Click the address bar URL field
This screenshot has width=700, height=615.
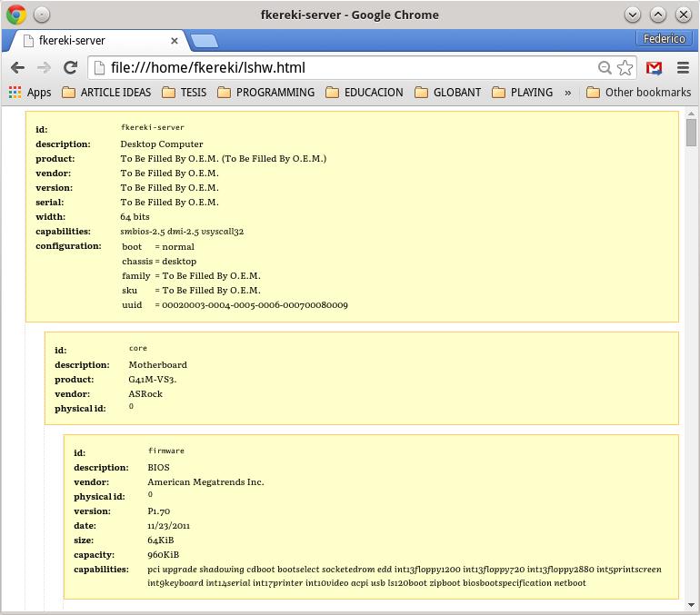pyautogui.click(x=345, y=67)
